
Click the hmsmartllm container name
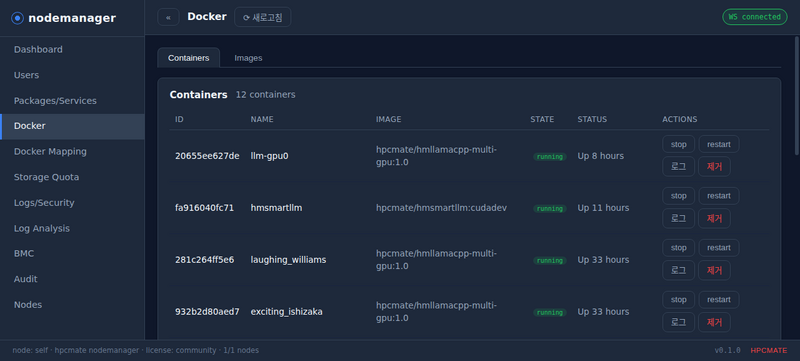point(276,208)
